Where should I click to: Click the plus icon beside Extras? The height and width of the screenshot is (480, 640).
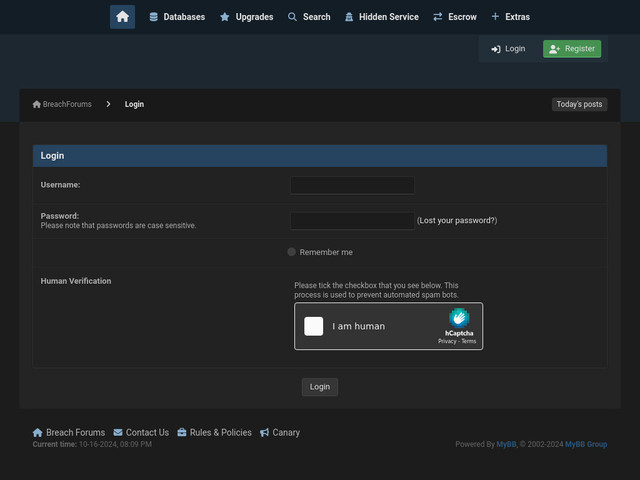495,16
